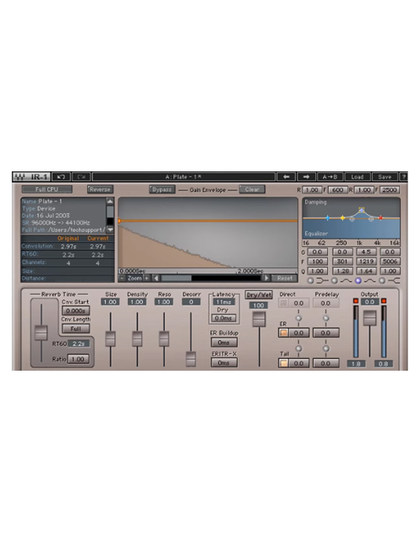Click the Reso fader handle
This screenshot has width=420, height=560.
164,339
